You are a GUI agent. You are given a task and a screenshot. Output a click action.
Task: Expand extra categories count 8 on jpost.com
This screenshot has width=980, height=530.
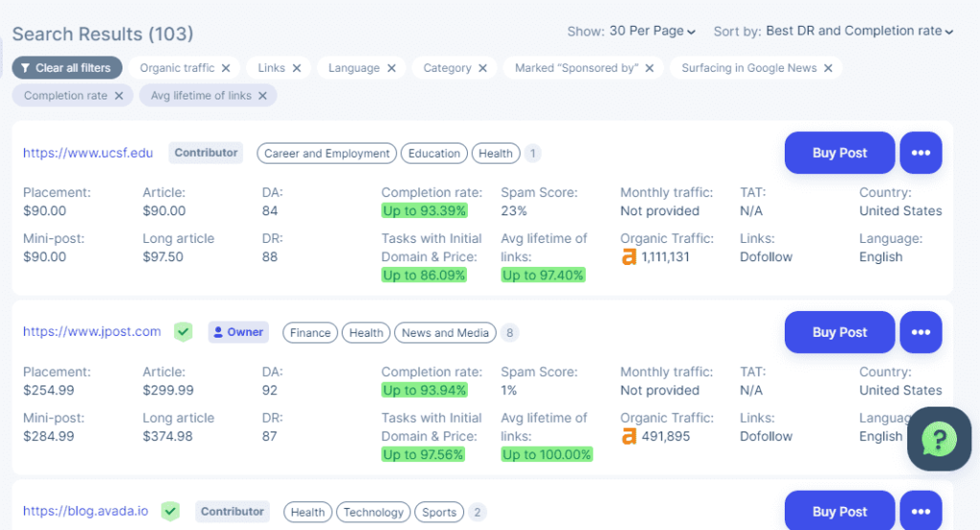click(x=509, y=333)
